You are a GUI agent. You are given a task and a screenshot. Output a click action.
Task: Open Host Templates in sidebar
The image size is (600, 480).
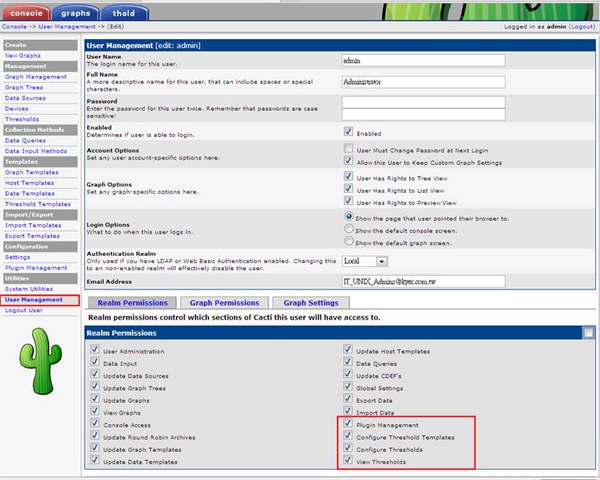tap(29, 183)
